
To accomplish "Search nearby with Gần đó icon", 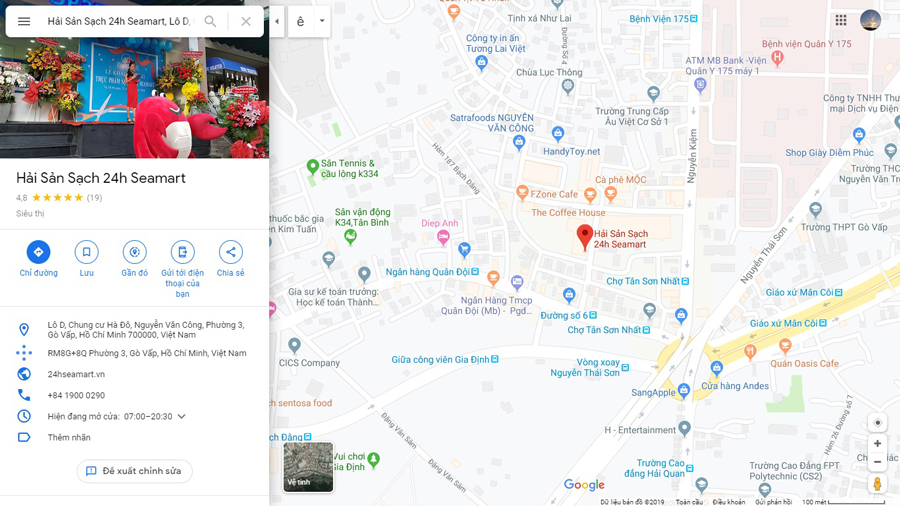I will (134, 252).
